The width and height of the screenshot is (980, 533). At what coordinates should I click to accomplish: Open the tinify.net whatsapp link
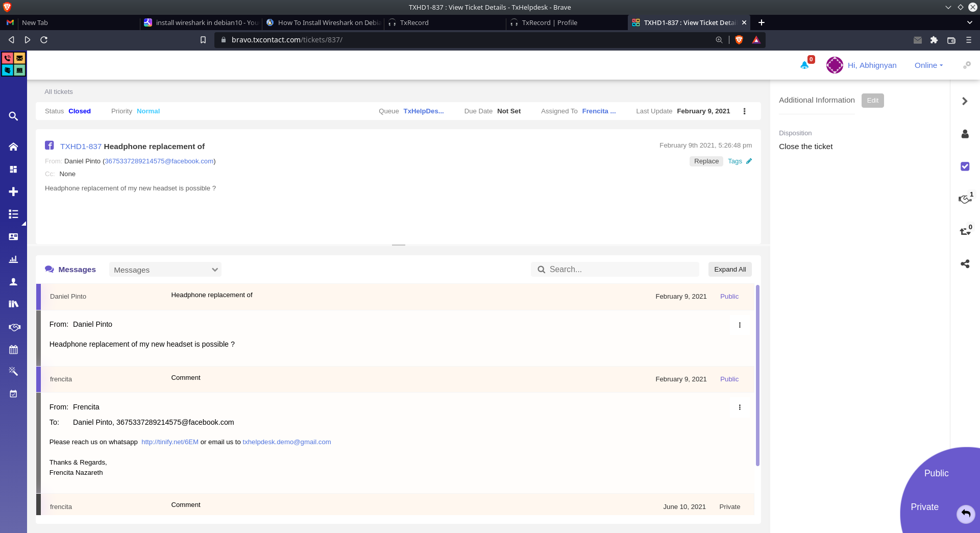[x=170, y=442]
